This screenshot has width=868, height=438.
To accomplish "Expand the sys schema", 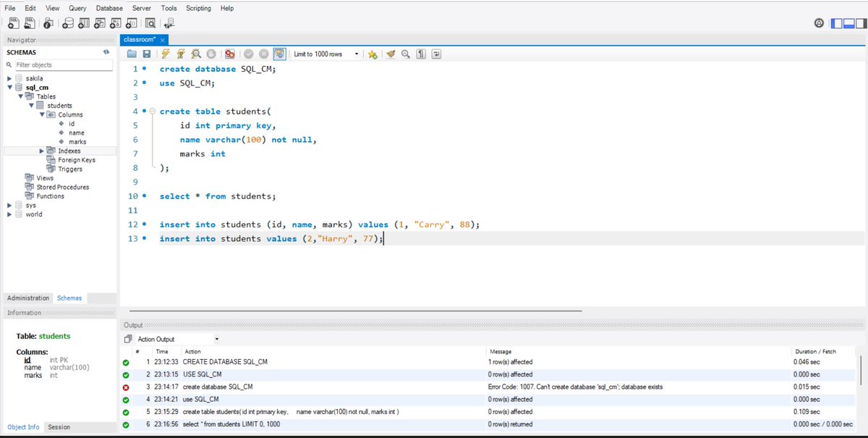I will (9, 205).
